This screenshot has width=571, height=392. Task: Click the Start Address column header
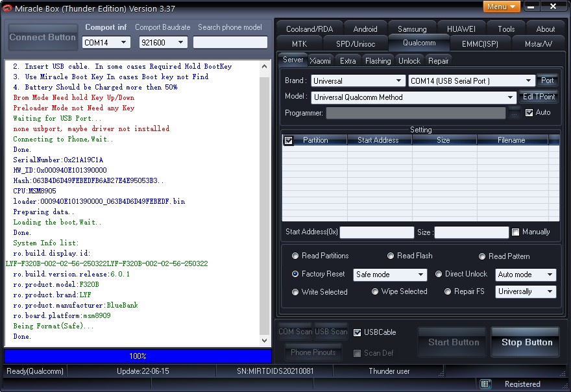point(380,140)
